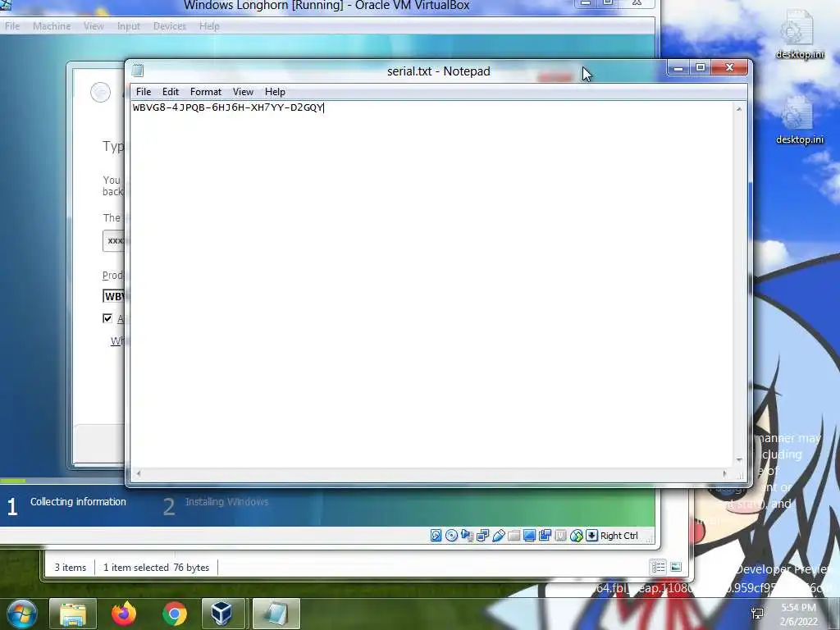840x630 pixels.
Task: Click Notepad vertical scrollbar down arrow
Action: click(x=739, y=459)
